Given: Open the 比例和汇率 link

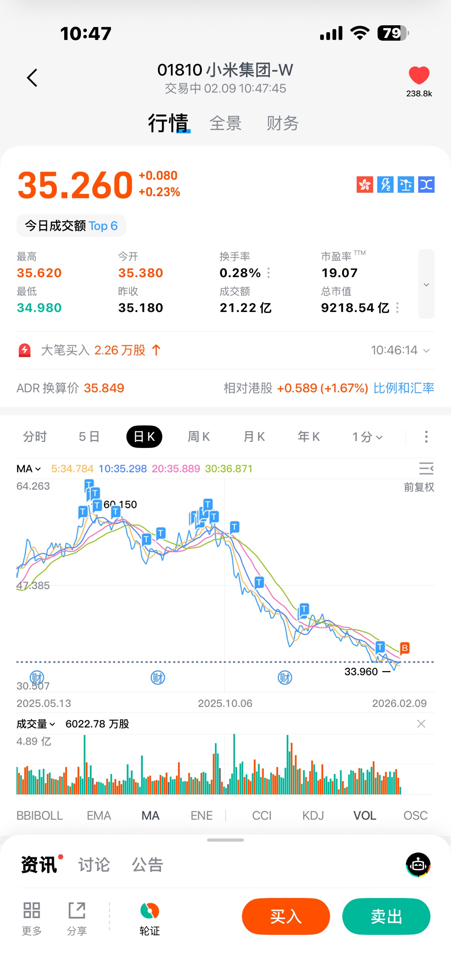Looking at the screenshot, I should tap(403, 388).
